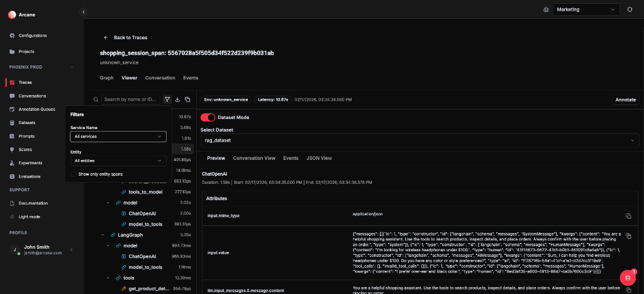Viewport: 644px width, 294px height.
Task: Copy the input.mime_type attribute value
Action: point(628,216)
